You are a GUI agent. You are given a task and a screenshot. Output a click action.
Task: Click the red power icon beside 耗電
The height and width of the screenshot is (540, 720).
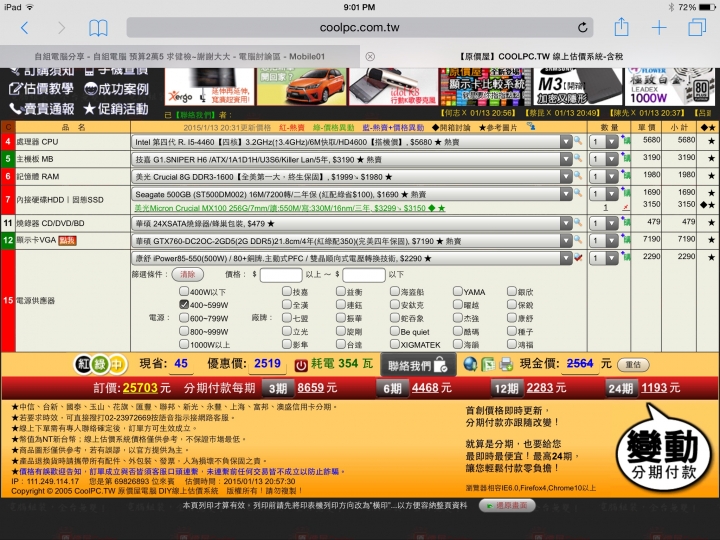(x=301, y=365)
